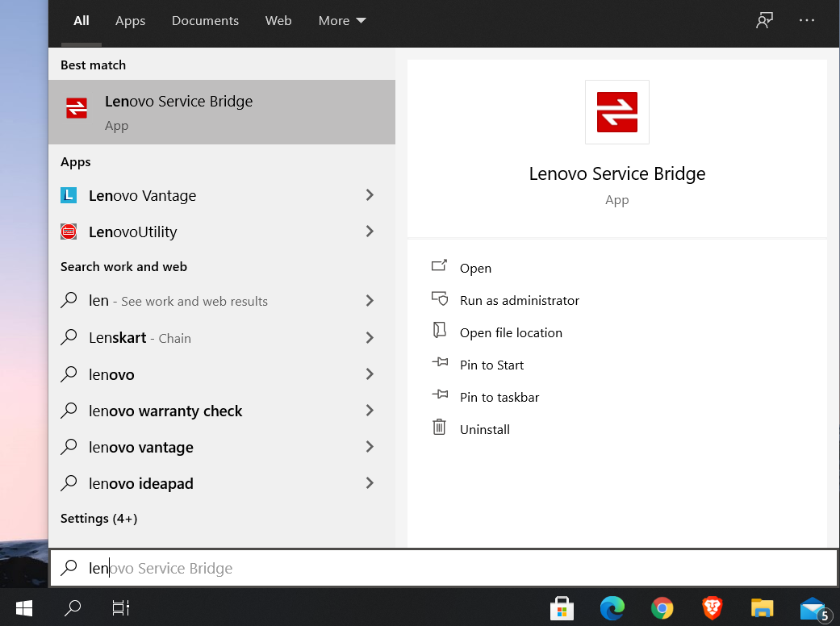Switch to the Documents tab
Screen dimensions: 840x626
coord(205,20)
